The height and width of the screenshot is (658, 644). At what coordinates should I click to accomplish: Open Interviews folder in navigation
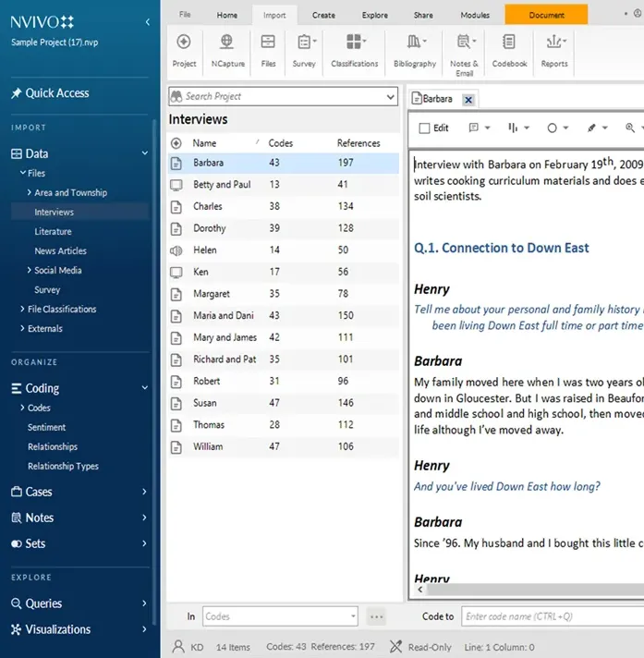(x=55, y=212)
